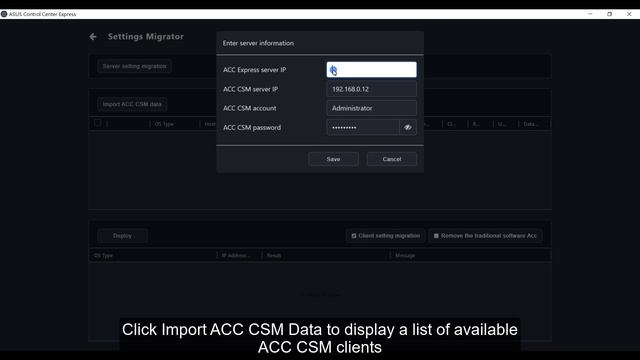640x360 pixels.
Task: Focus the ACC Express server IP field
Action: 371,70
